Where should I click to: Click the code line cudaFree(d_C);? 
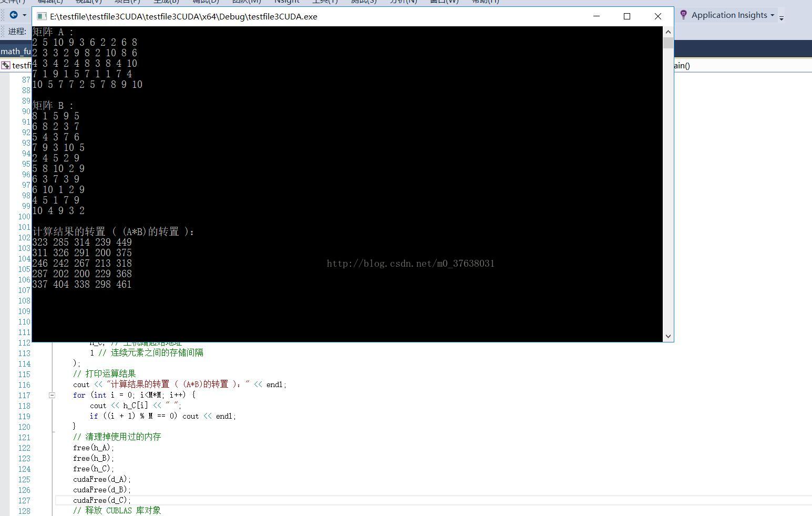[102, 500]
